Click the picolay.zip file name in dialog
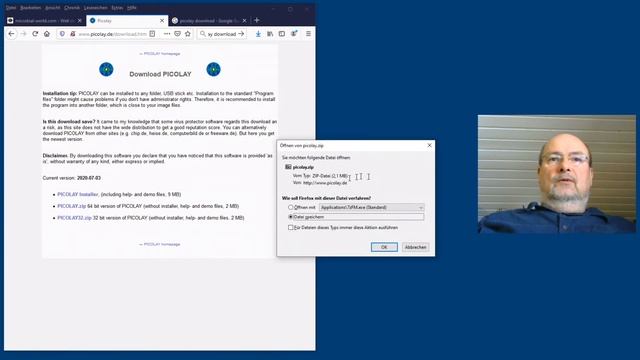This screenshot has height=360, width=640. tap(303, 167)
